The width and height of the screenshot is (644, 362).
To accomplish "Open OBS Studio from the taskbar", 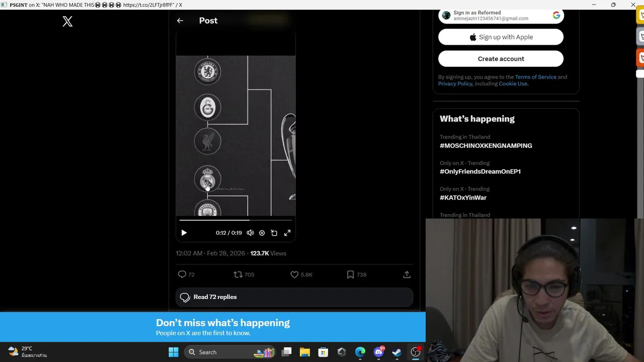I will pos(416,352).
